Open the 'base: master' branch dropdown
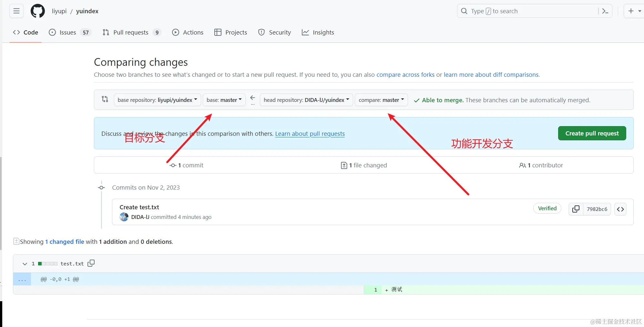 pyautogui.click(x=224, y=100)
